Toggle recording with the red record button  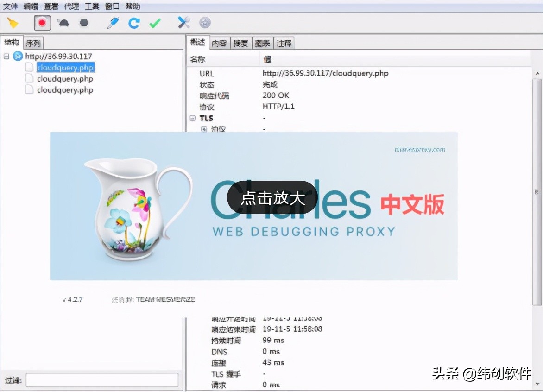coord(42,22)
